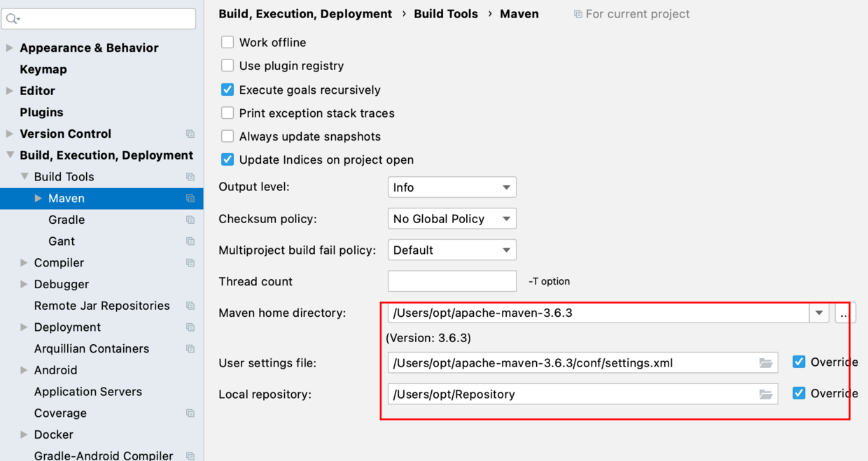Click the search magnifier icon in settings search box

(x=13, y=19)
